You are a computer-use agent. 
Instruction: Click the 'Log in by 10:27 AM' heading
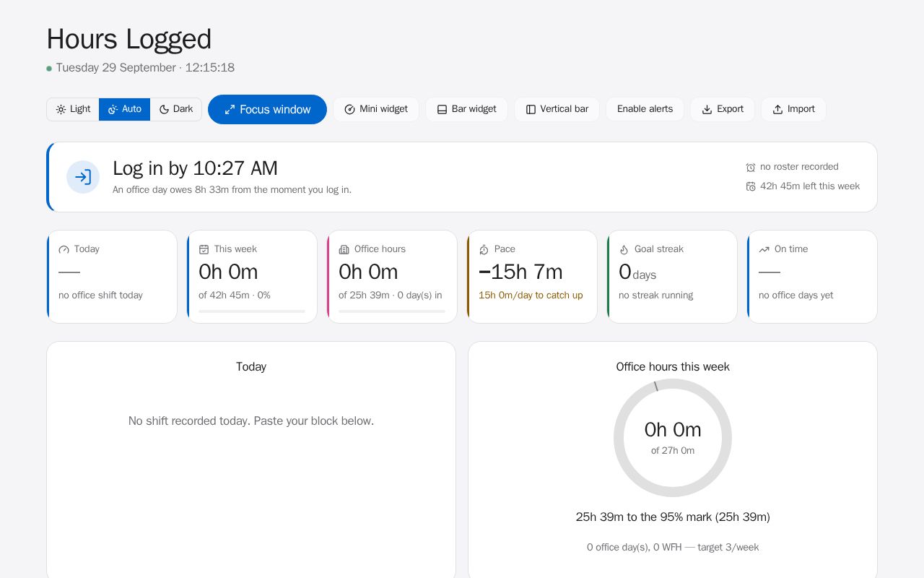195,168
